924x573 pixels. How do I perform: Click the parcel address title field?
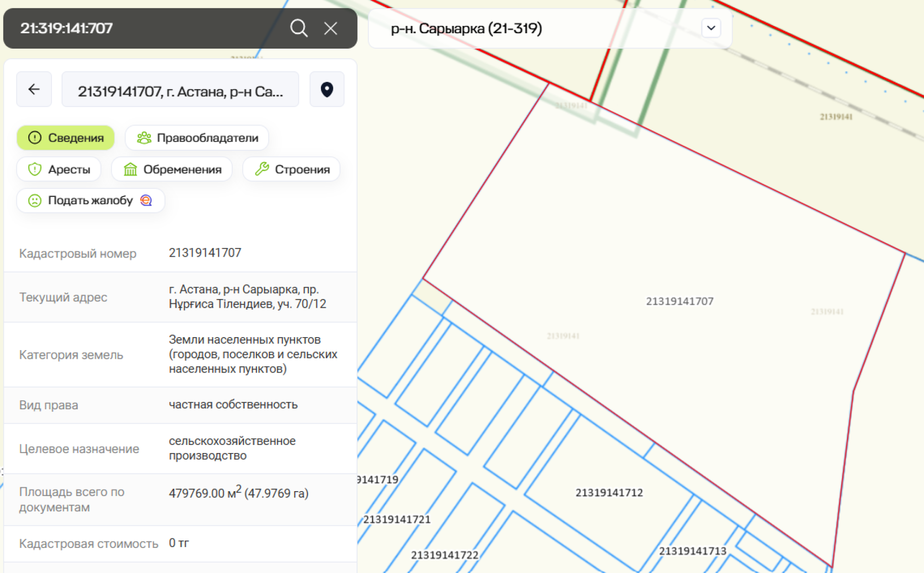[180, 90]
